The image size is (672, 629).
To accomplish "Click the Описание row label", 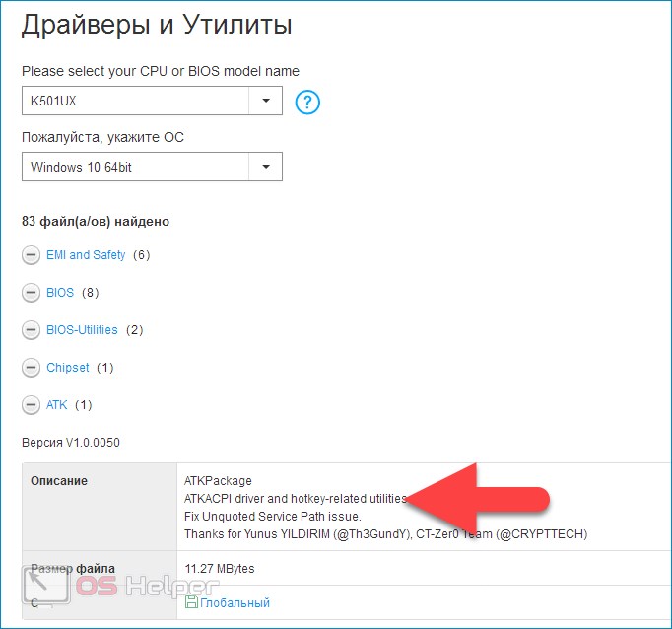I will (59, 481).
